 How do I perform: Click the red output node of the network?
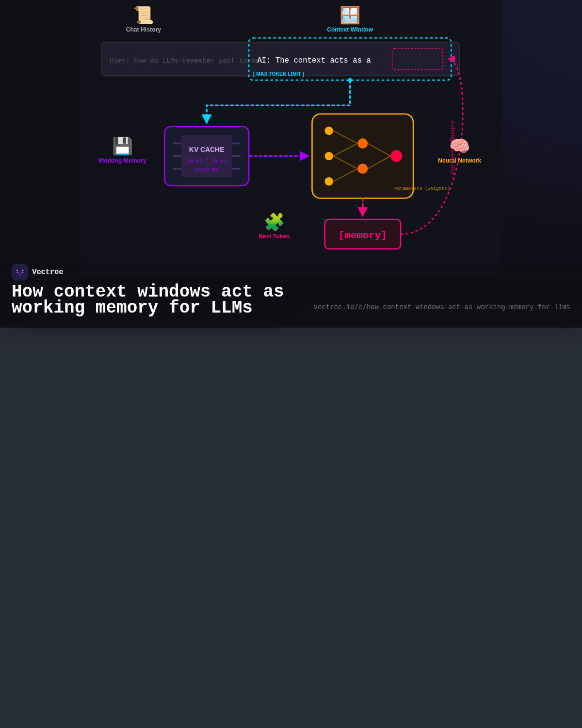coord(396,156)
